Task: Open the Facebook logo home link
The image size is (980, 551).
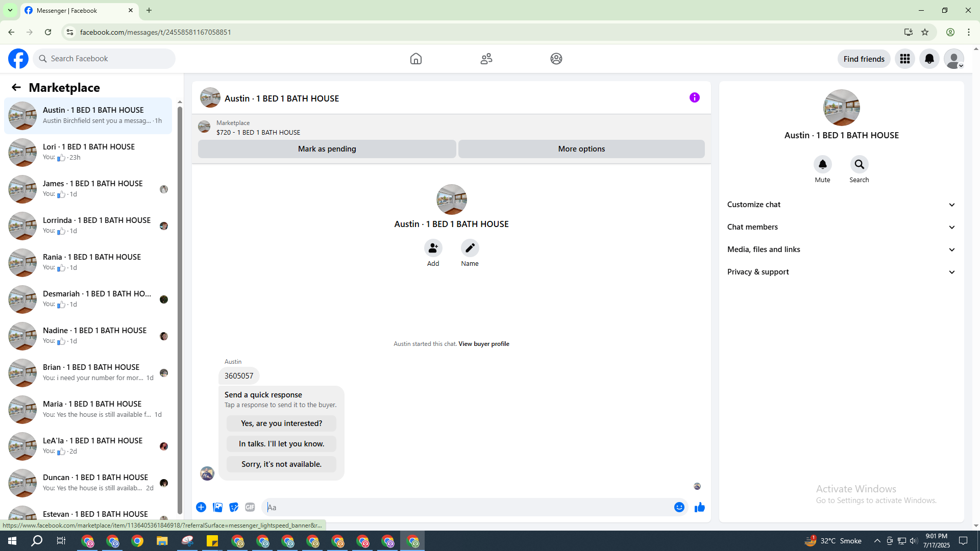Action: pyautogui.click(x=18, y=59)
